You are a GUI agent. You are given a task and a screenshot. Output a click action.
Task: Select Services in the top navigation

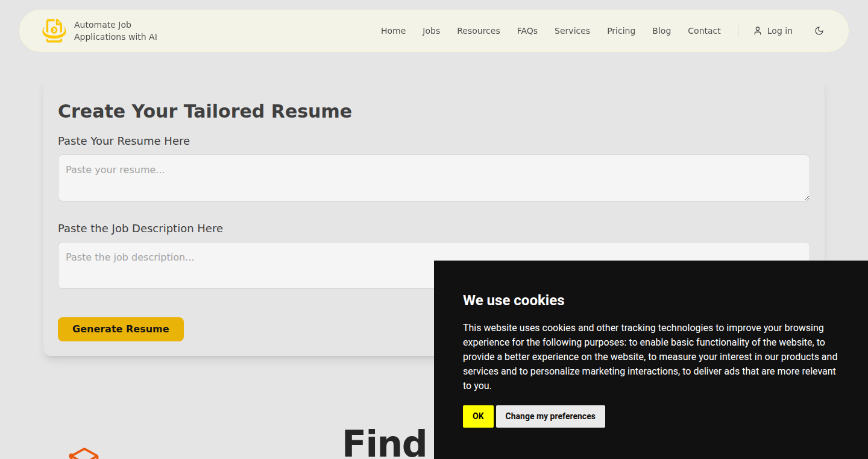pos(572,31)
